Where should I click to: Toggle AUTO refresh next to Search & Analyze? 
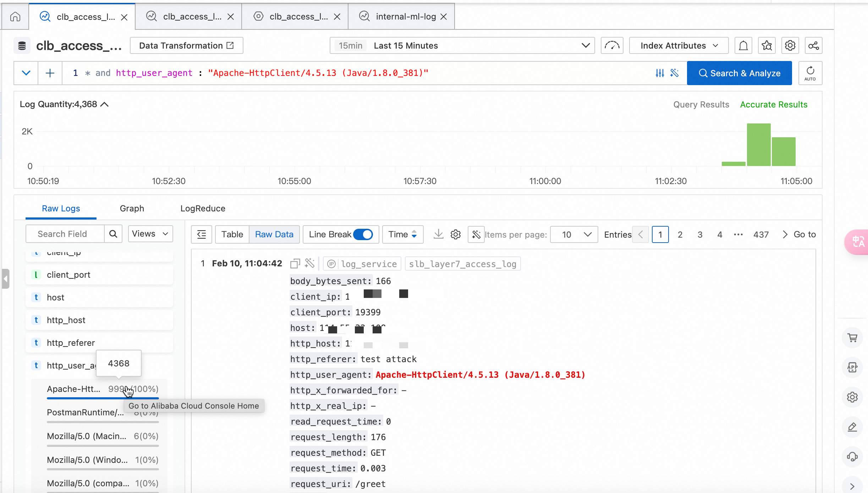[810, 73]
